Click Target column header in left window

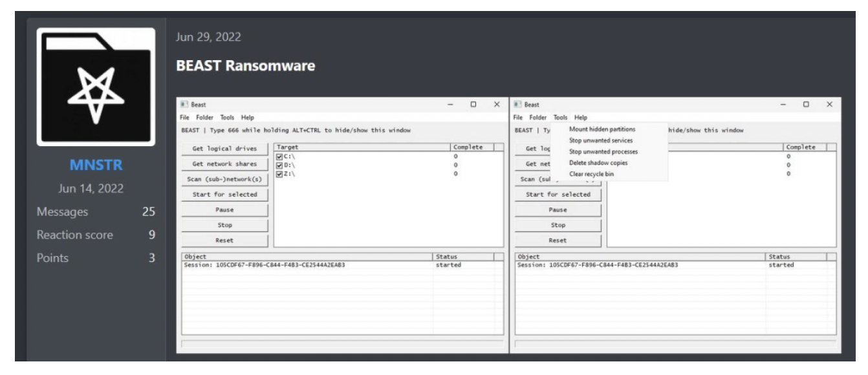(x=362, y=147)
